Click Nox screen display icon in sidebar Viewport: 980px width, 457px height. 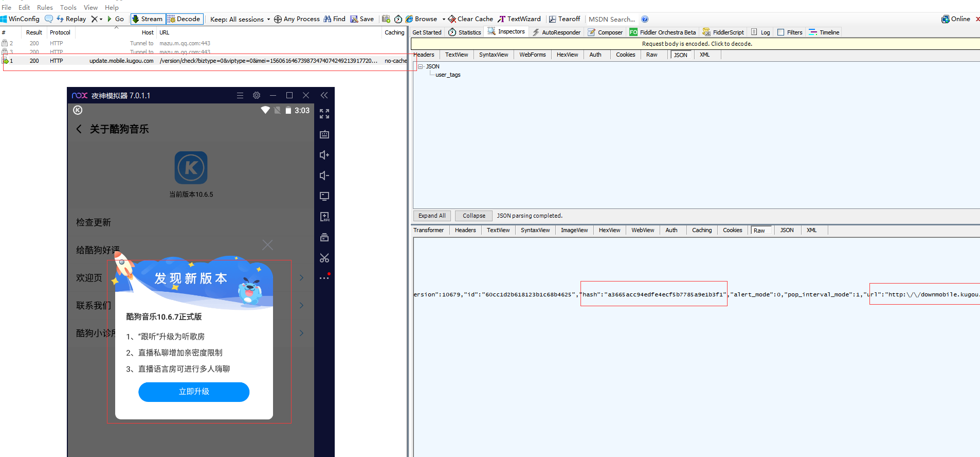[x=324, y=196]
